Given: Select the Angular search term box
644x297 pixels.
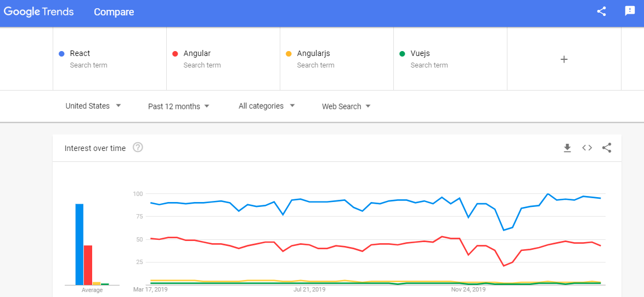Looking at the screenshot, I should pyautogui.click(x=223, y=59).
